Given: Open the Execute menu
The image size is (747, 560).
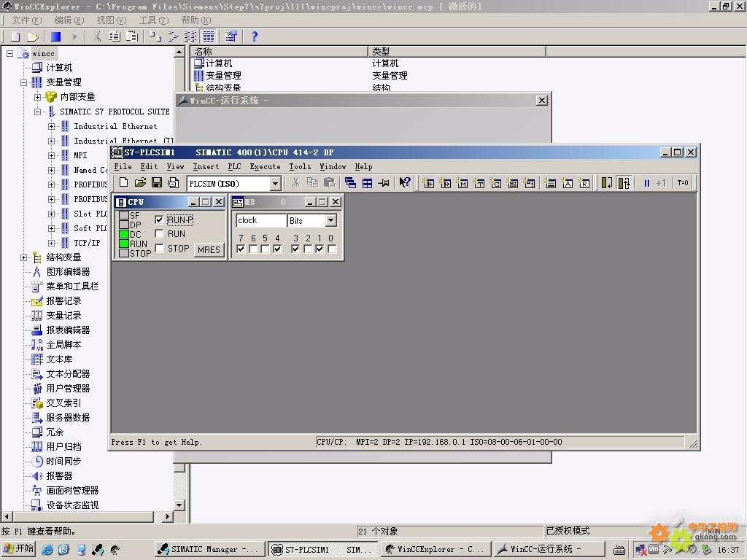Looking at the screenshot, I should [265, 167].
